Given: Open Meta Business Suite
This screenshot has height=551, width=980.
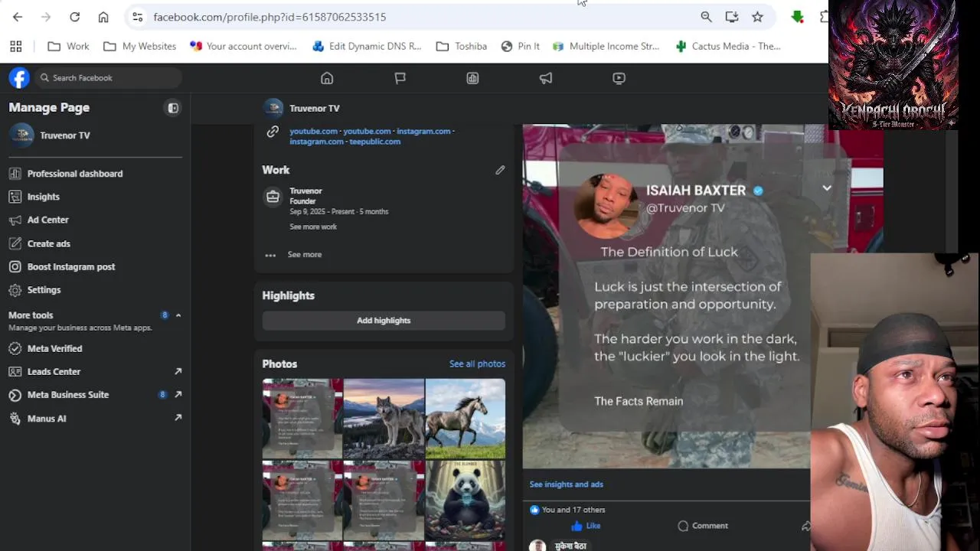Looking at the screenshot, I should pyautogui.click(x=95, y=395).
